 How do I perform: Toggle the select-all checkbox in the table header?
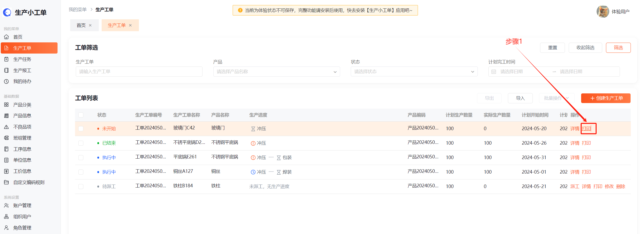click(81, 115)
